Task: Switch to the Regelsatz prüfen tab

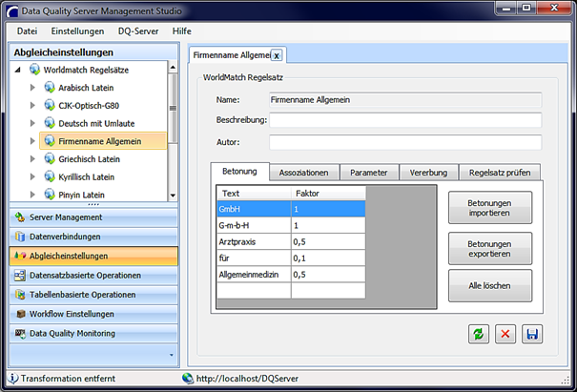Action: point(500,173)
